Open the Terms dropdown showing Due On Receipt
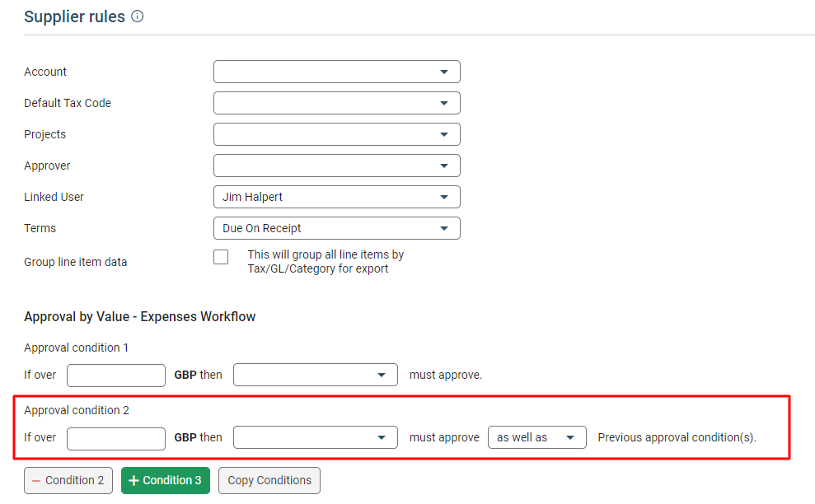 click(x=336, y=228)
